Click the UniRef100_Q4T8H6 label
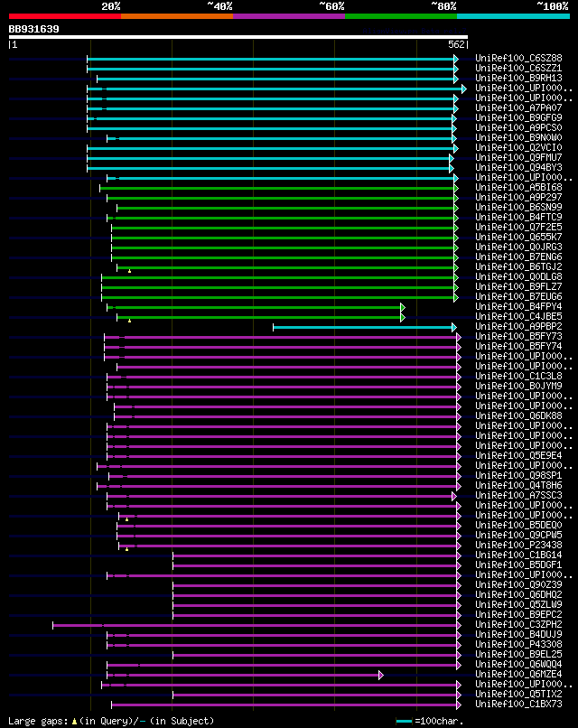 pyautogui.click(x=518, y=485)
